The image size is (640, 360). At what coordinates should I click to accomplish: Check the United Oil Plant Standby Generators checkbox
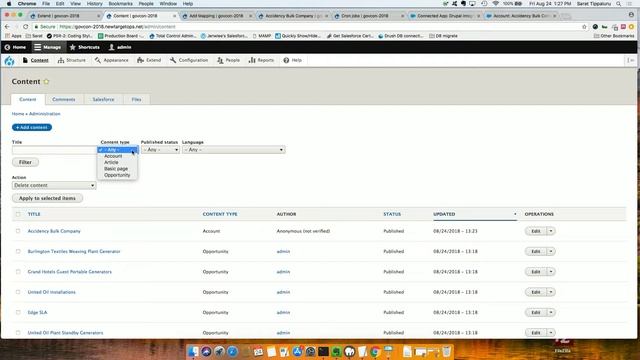tap(18, 333)
